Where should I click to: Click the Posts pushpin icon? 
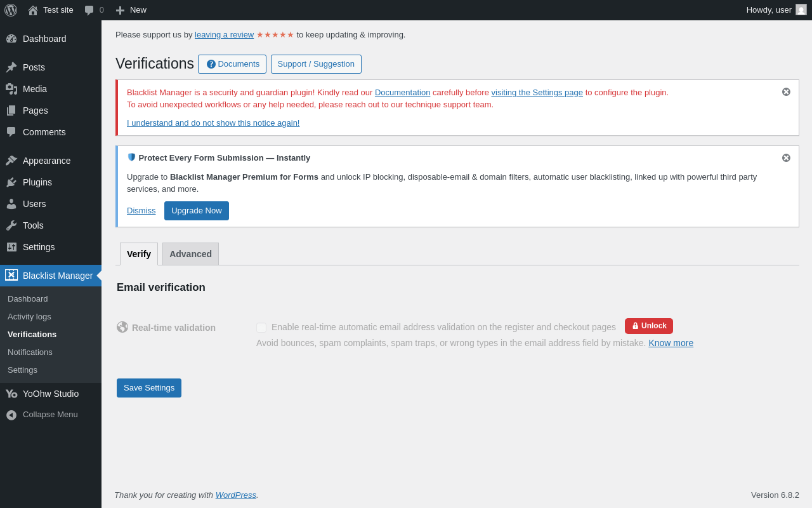tap(11, 67)
